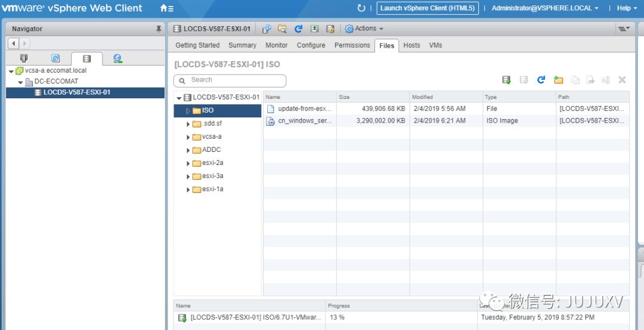Screen dimensions: 644x330
Task: Open the Administrator@VSPHERE.LOCAL user menu
Action: pos(545,8)
